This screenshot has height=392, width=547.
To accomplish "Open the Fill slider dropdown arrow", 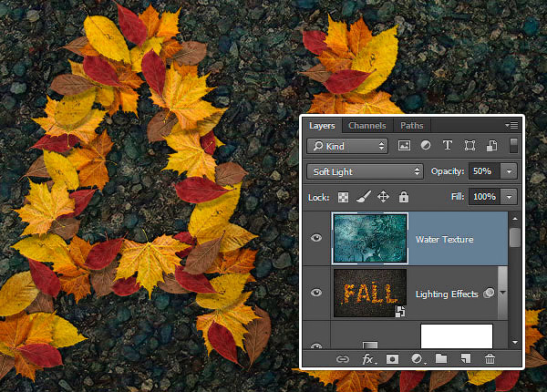I will click(509, 197).
